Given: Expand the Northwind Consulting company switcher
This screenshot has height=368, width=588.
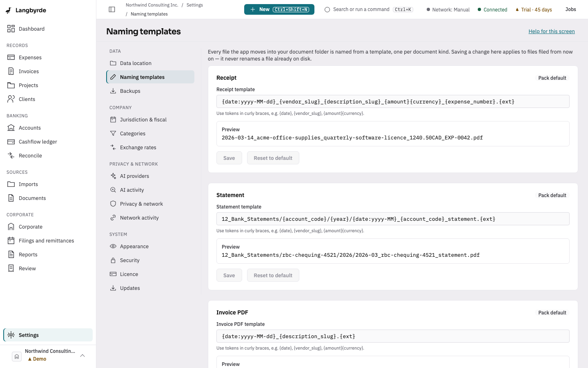Looking at the screenshot, I should click(x=48, y=355).
